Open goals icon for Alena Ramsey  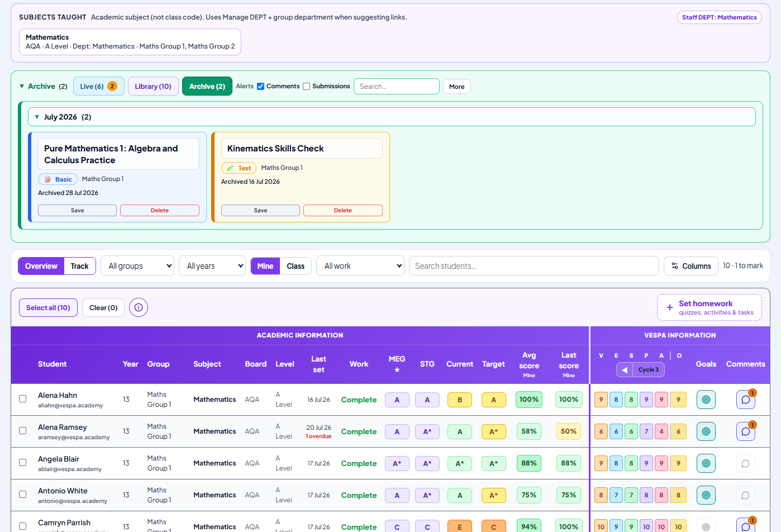coord(706,431)
